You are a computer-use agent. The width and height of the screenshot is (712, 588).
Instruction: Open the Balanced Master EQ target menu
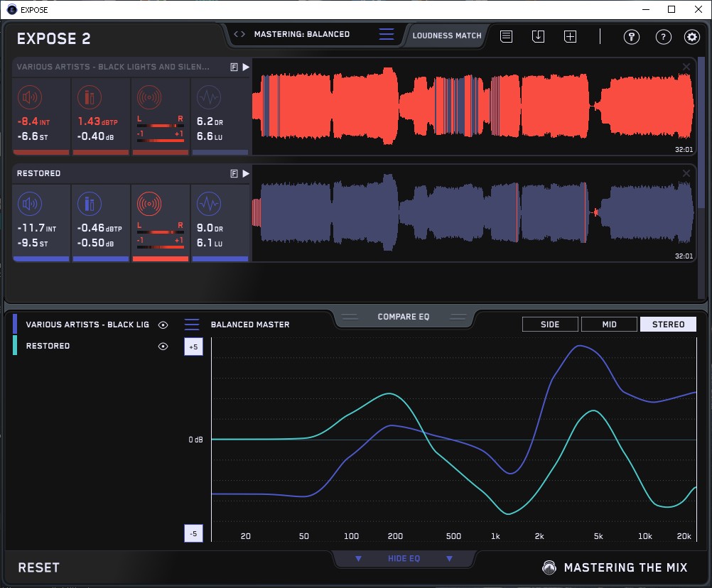[192, 325]
